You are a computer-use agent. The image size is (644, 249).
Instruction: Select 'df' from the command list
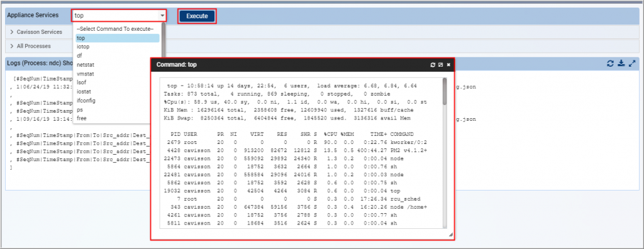[117, 56]
